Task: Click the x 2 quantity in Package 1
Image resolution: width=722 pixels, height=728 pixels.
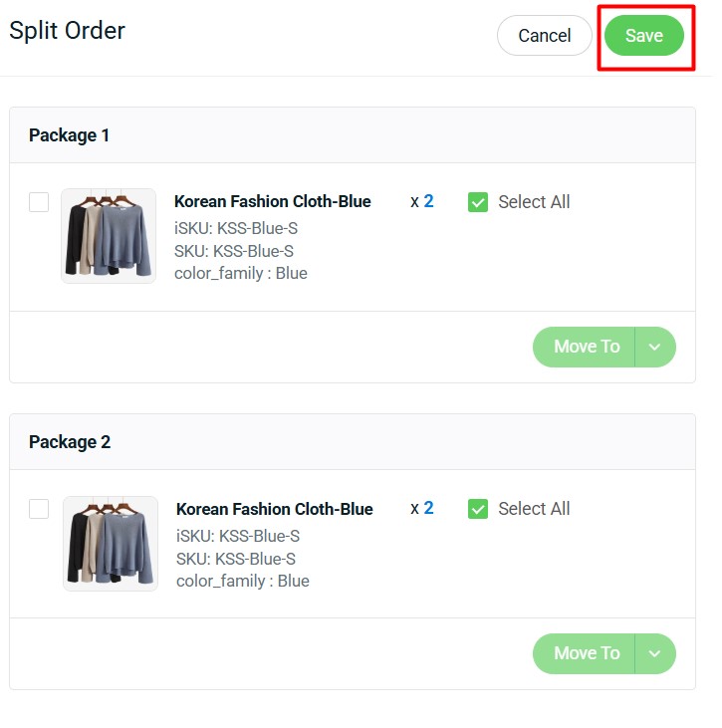Action: pyautogui.click(x=422, y=201)
